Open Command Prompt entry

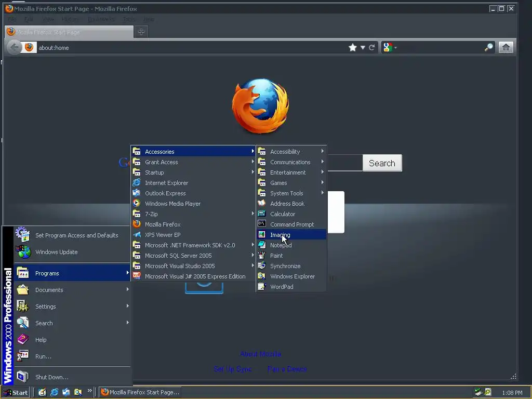tap(291, 224)
